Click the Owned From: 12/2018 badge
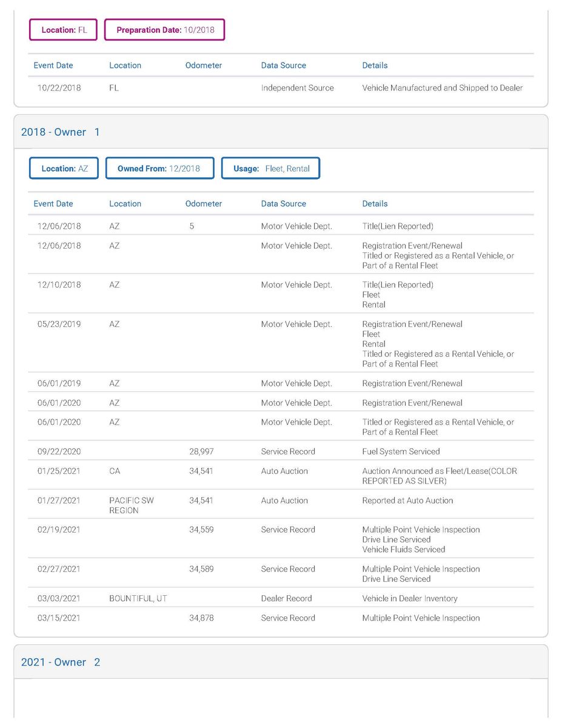The image size is (562, 728). (x=160, y=169)
